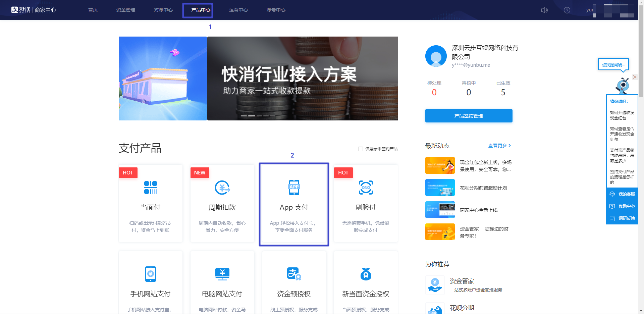Open 我的客服 headset icon
Image resolution: width=644 pixels, height=314 pixels.
[612, 194]
